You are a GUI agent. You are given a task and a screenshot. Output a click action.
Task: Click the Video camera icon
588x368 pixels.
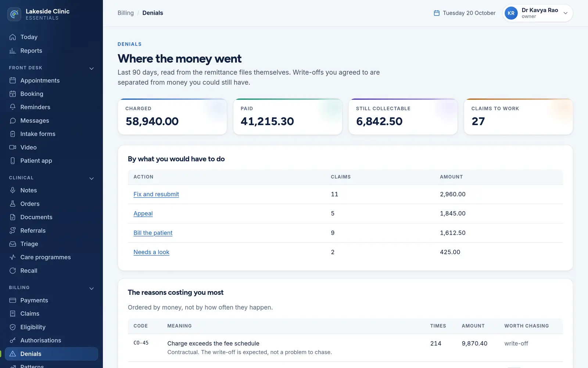coord(12,147)
